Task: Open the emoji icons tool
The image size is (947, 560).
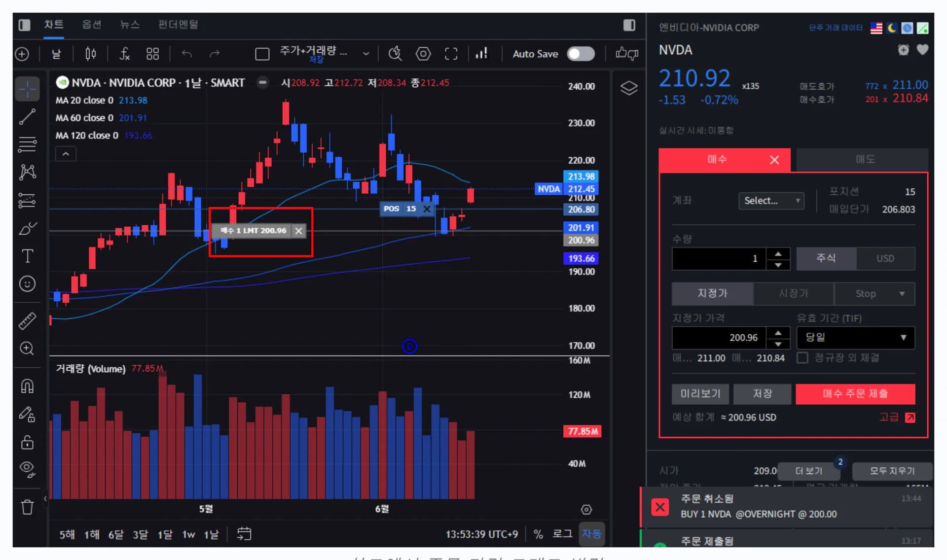Action: (28, 283)
